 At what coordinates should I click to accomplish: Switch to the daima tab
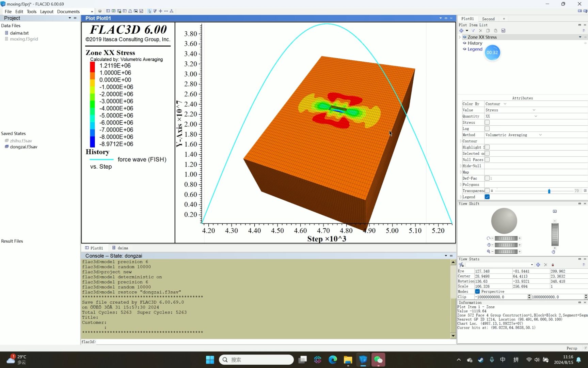click(x=120, y=248)
